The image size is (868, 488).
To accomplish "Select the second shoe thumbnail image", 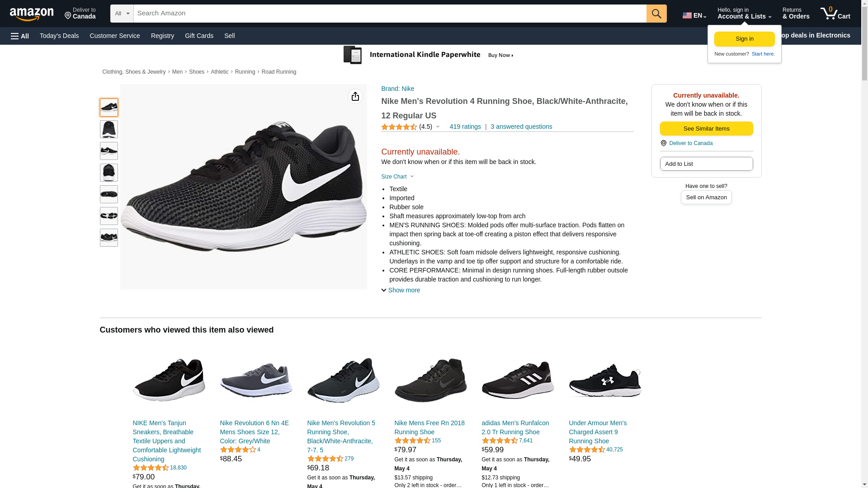I will [x=109, y=129].
